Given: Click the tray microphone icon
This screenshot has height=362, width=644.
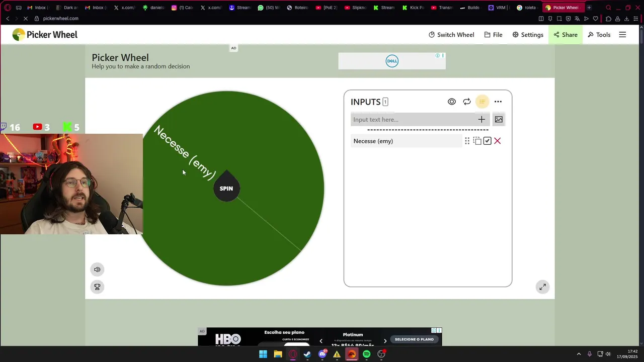Looking at the screenshot, I should coord(590,354).
